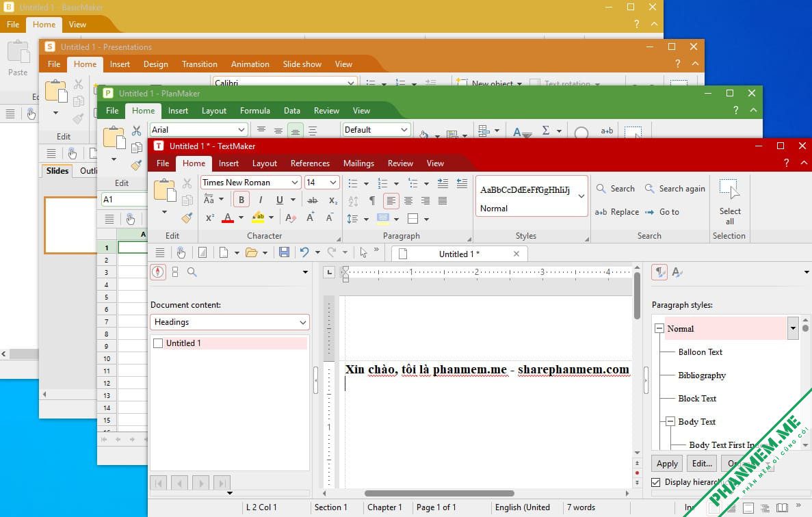Click Search again in TextMaker

(675, 189)
